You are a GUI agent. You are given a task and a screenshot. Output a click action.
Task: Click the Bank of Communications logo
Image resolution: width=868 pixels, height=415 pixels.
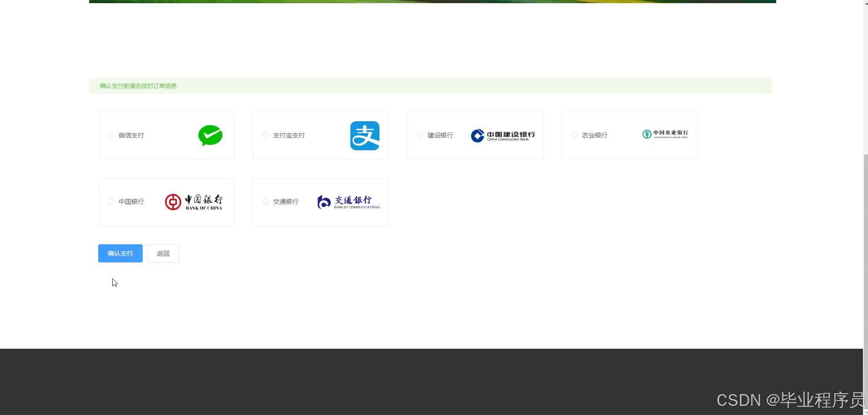pyautogui.click(x=348, y=202)
